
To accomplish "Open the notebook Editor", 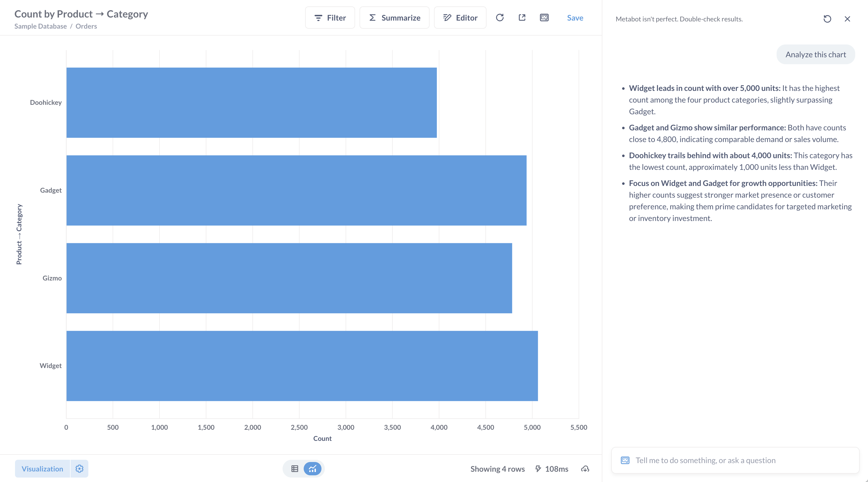I will [x=460, y=18].
